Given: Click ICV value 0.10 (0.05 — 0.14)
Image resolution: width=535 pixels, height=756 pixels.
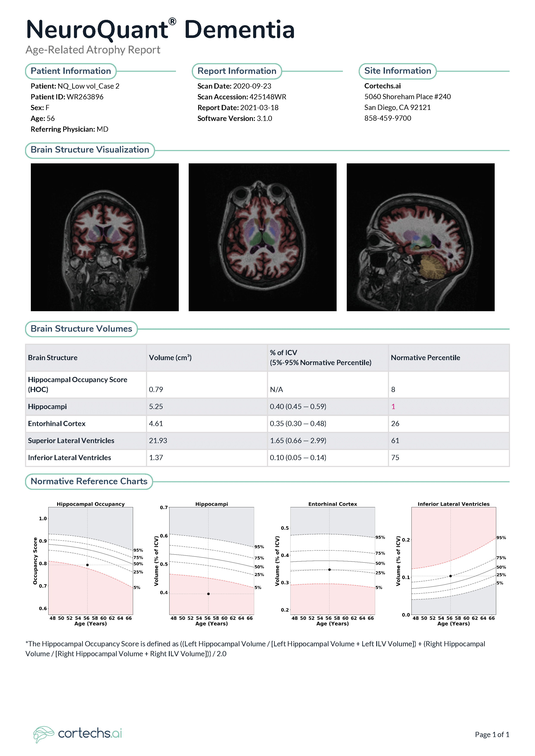Looking at the screenshot, I should (x=298, y=458).
